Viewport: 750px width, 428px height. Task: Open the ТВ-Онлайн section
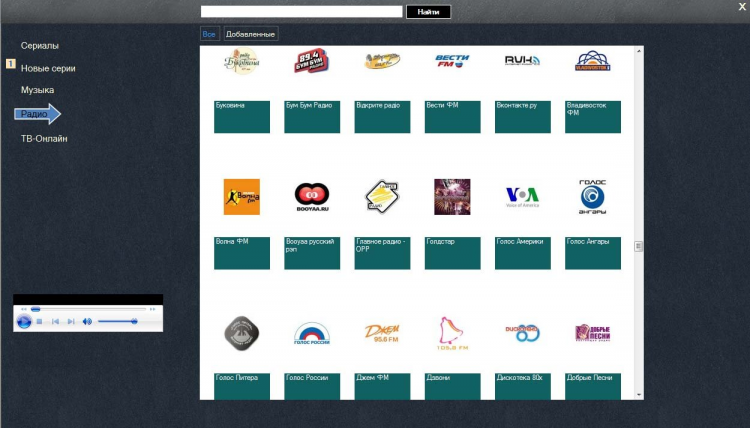44,139
